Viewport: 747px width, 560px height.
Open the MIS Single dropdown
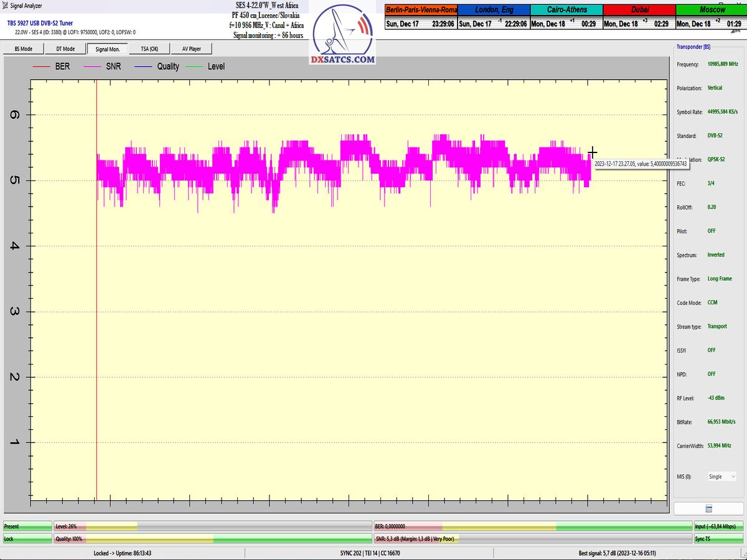coord(721,477)
